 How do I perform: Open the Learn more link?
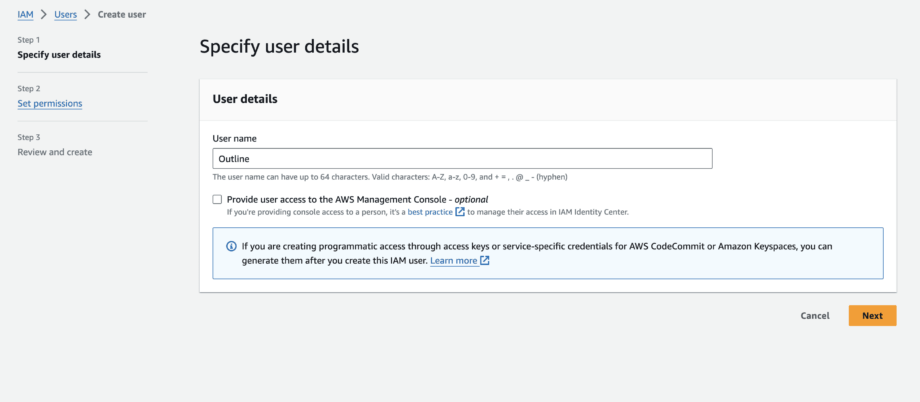454,261
